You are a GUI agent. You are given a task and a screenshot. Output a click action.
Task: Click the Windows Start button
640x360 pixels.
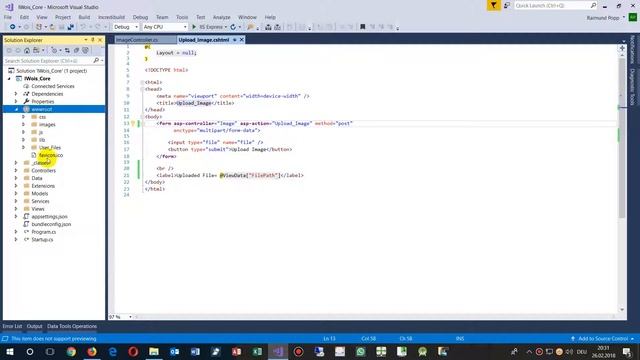[x=9, y=351]
